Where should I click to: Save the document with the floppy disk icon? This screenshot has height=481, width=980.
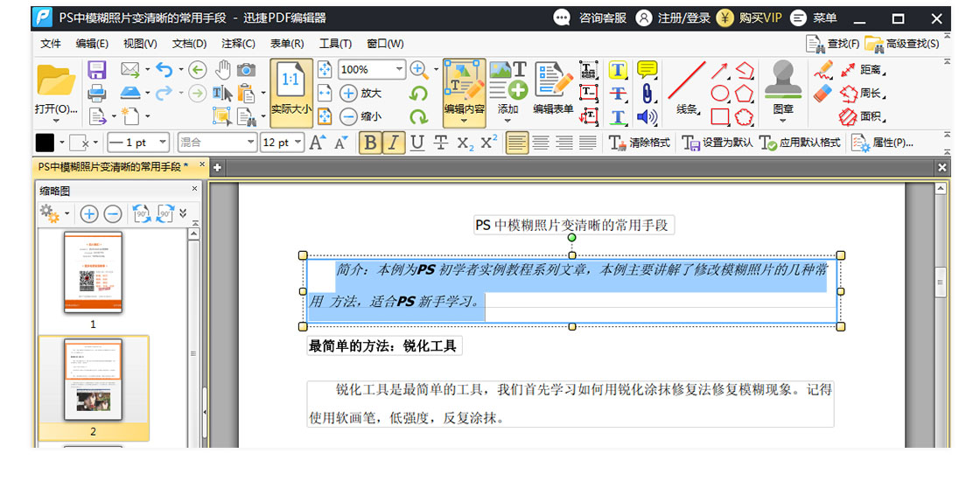[96, 69]
